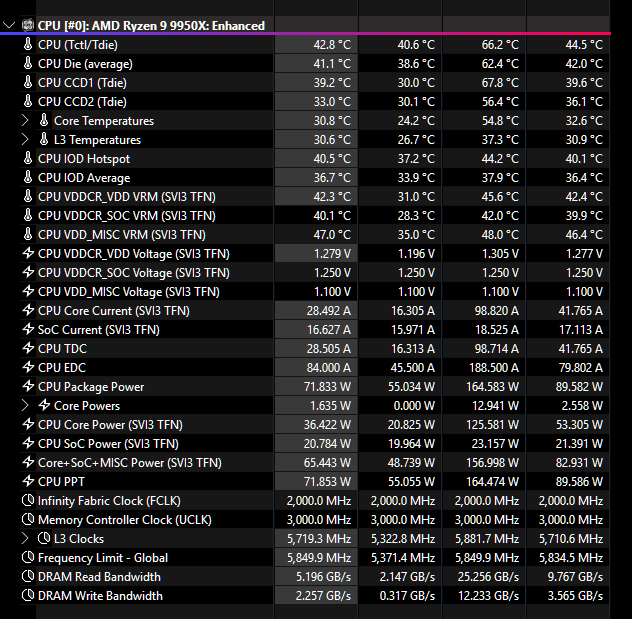Click lightning icon for CPU VDDCR_VDD Voltage
The image size is (632, 619).
[x=28, y=253]
